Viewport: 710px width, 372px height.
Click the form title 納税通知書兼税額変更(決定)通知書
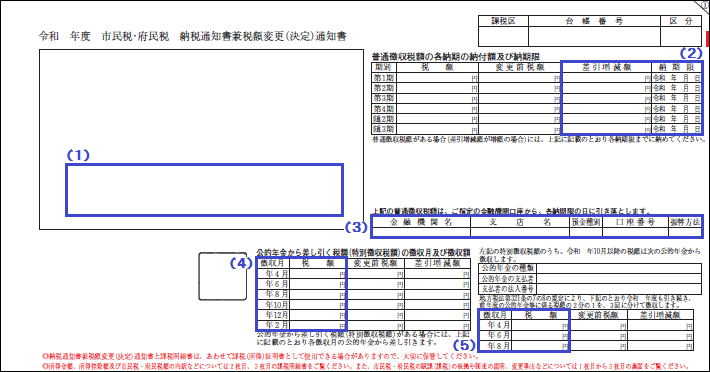coord(263,36)
